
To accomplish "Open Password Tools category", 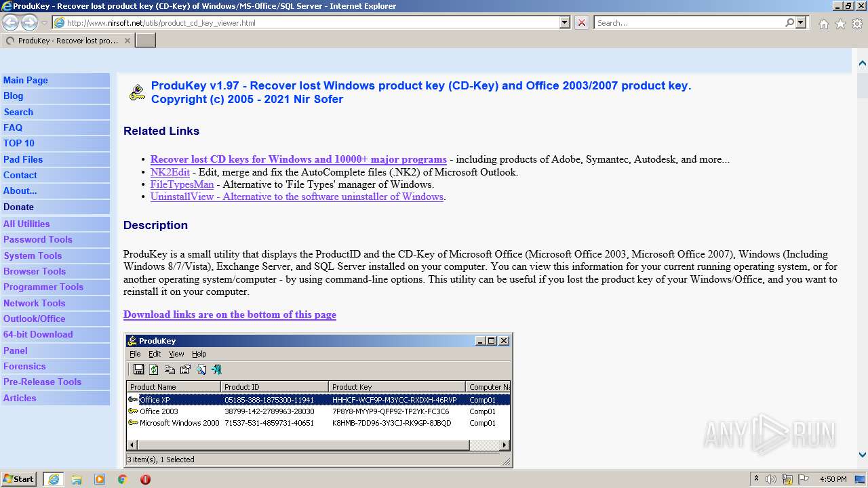I will tap(55, 239).
